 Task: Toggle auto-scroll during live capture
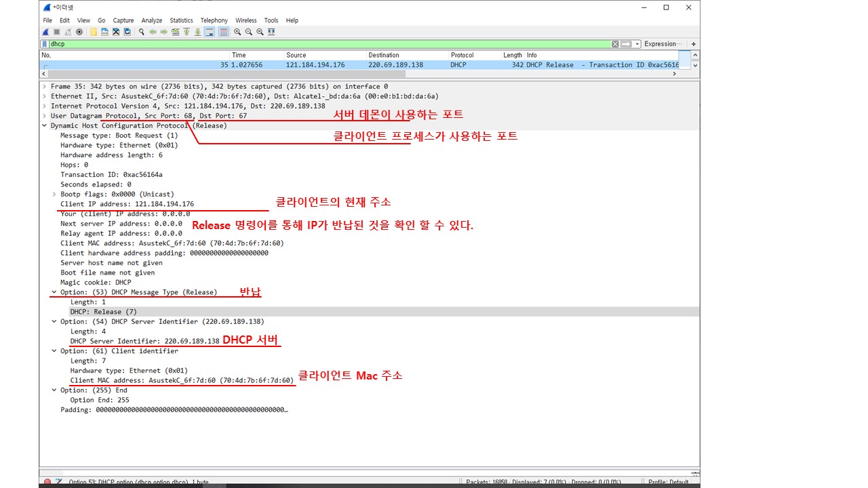point(210,32)
